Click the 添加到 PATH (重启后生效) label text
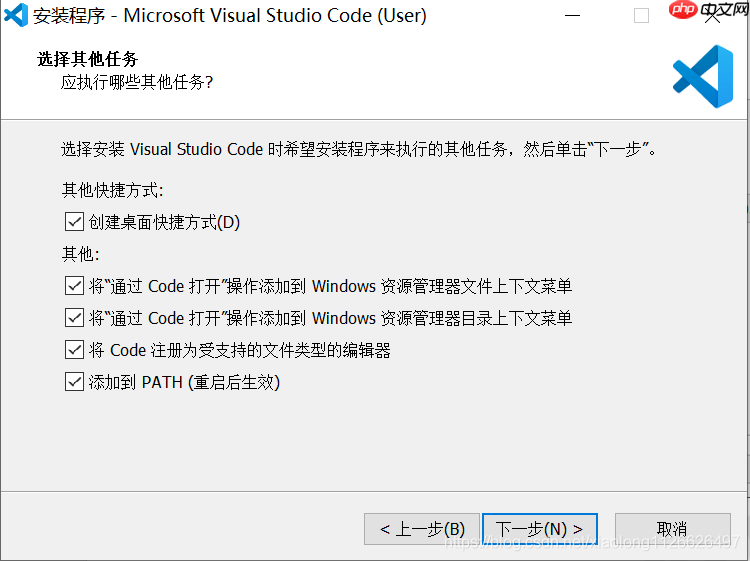Screen dimensions: 750x561 point(184,383)
